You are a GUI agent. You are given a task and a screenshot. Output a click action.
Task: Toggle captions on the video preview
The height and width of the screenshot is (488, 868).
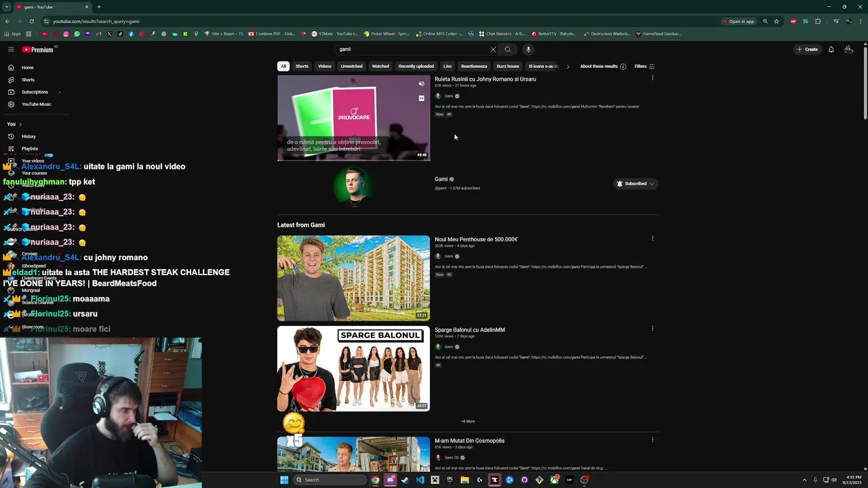[421, 98]
